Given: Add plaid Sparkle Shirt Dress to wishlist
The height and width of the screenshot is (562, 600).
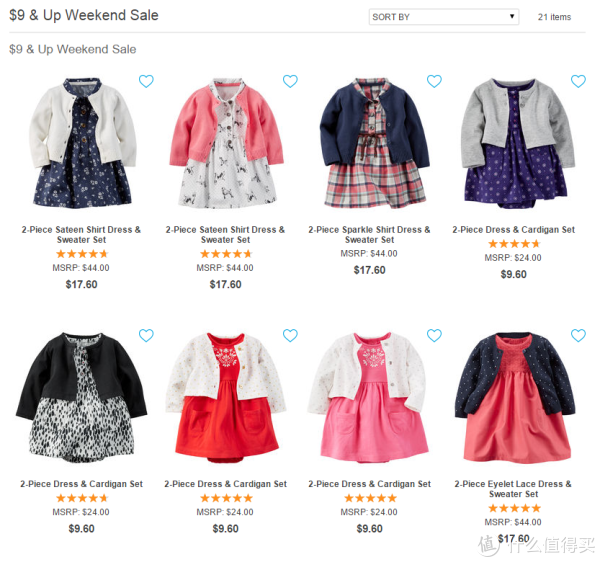Looking at the screenshot, I should (434, 81).
